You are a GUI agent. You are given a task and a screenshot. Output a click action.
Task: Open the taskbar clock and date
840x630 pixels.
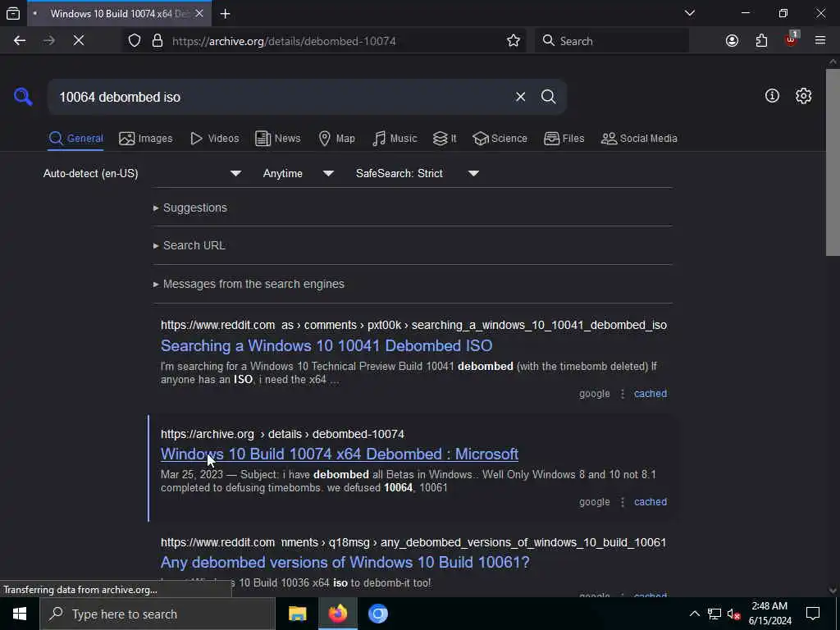coord(769,614)
